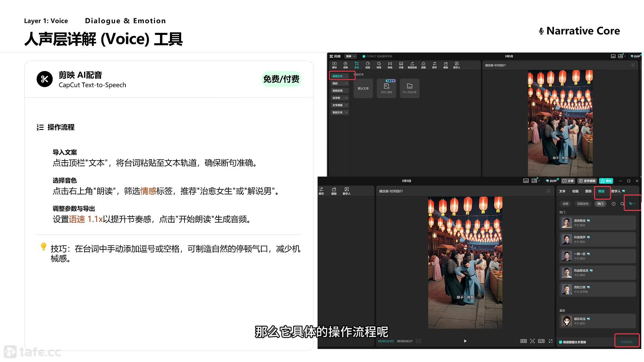Expand the 花字库 sidebar section
The image size is (644, 362).
tap(339, 98)
